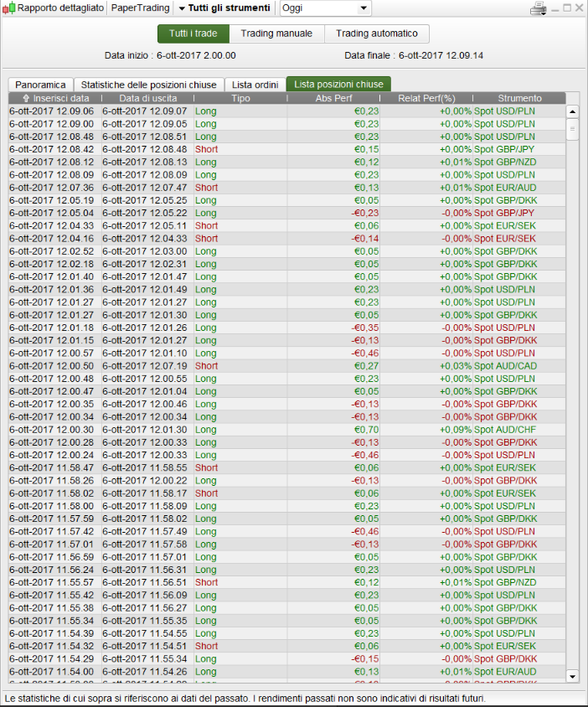588x707 pixels.
Task: Click entry time '6-ott-2017 12.01.18'
Action: point(51,328)
